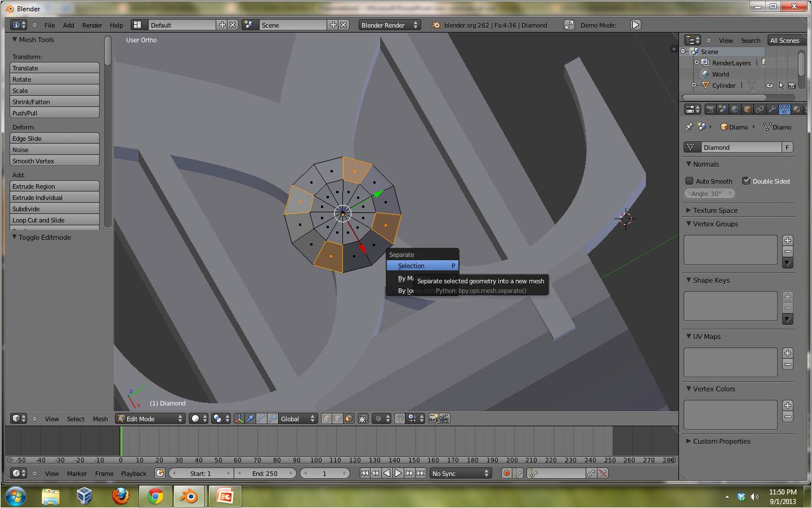Expand the RenderLayers tree item
This screenshot has height=508, width=812.
[x=697, y=63]
